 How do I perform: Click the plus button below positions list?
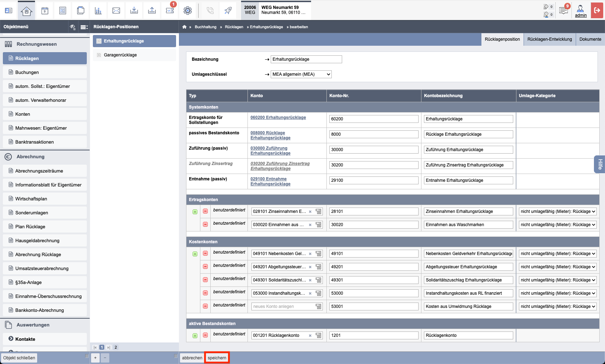[x=95, y=358]
